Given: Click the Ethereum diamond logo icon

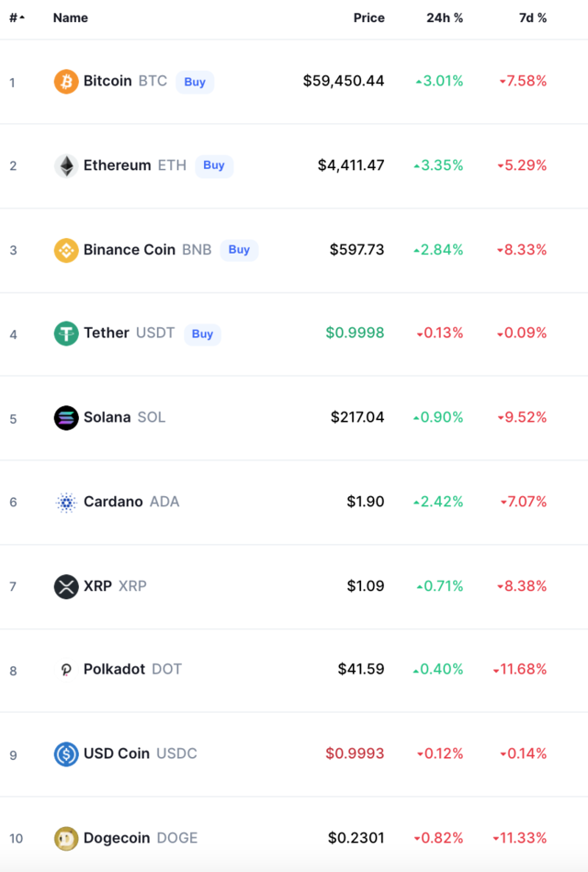Looking at the screenshot, I should pos(65,165).
